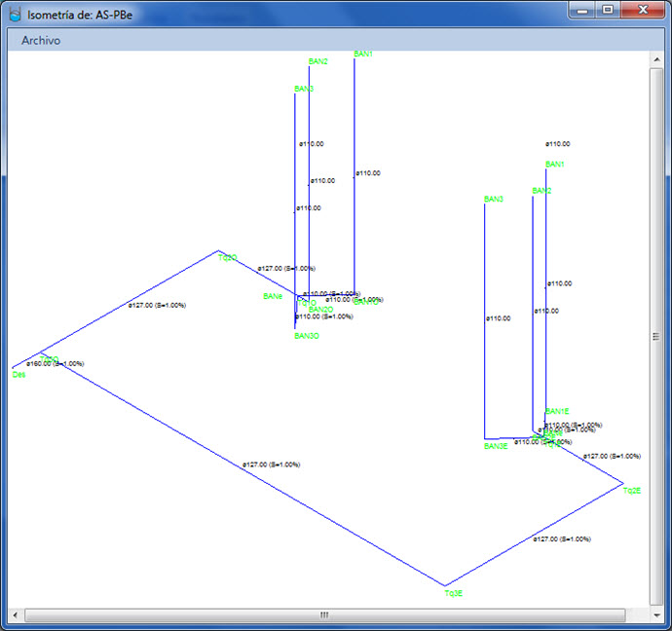Select the Tq3E node label
Image resolution: width=672 pixels, height=631 pixels.
[x=453, y=592]
